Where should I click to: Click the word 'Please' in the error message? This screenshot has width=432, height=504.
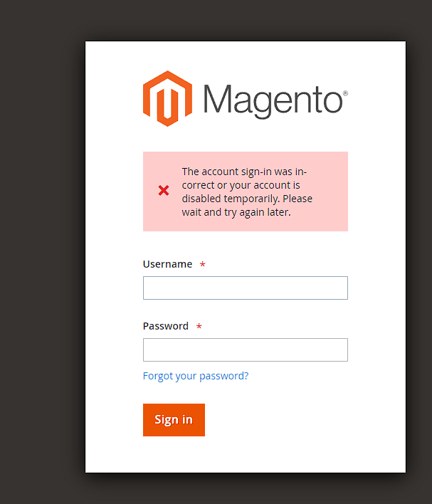pyautogui.click(x=297, y=199)
